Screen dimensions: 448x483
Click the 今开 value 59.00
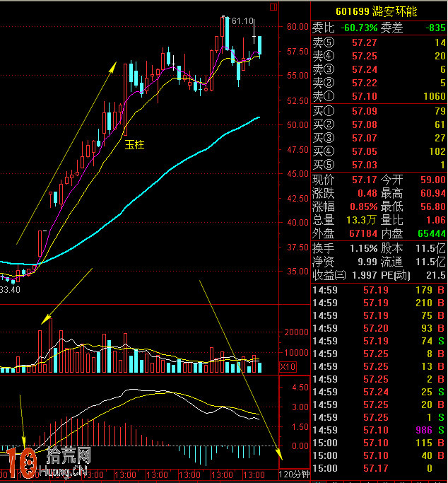(433, 180)
